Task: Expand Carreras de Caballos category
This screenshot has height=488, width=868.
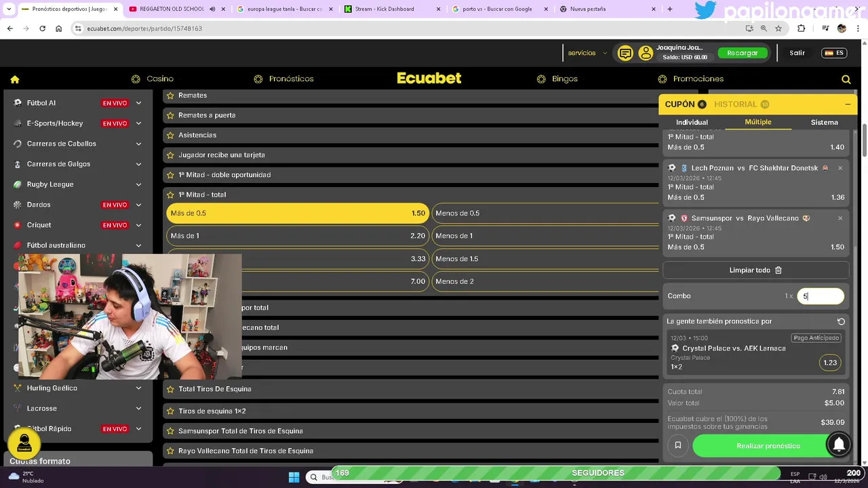Action: pyautogui.click(x=138, y=144)
